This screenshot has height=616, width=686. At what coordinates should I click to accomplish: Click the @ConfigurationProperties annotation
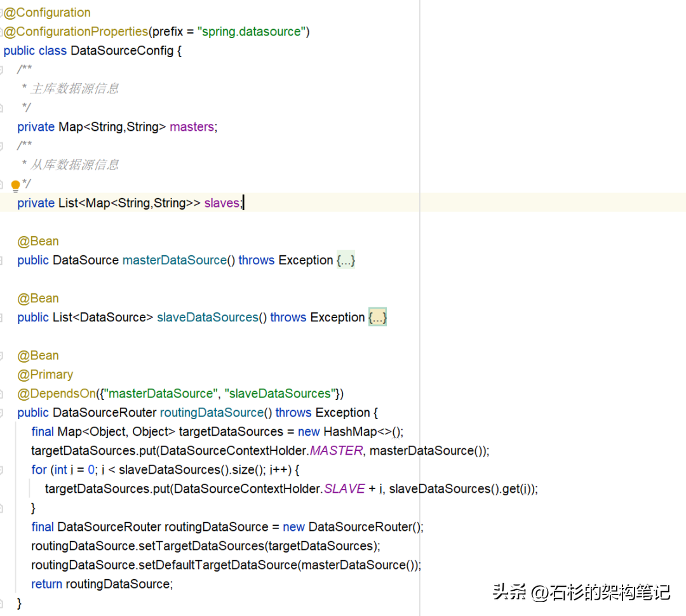(x=76, y=32)
